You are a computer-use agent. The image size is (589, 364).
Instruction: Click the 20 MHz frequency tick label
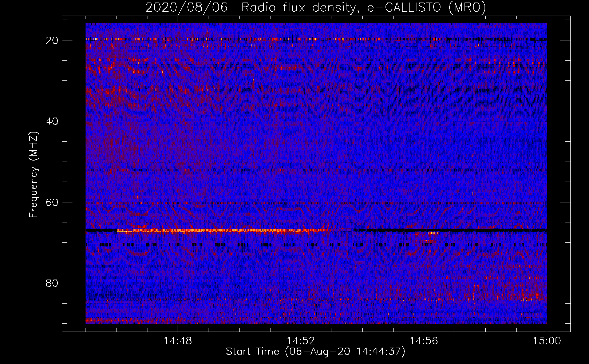(x=52, y=40)
